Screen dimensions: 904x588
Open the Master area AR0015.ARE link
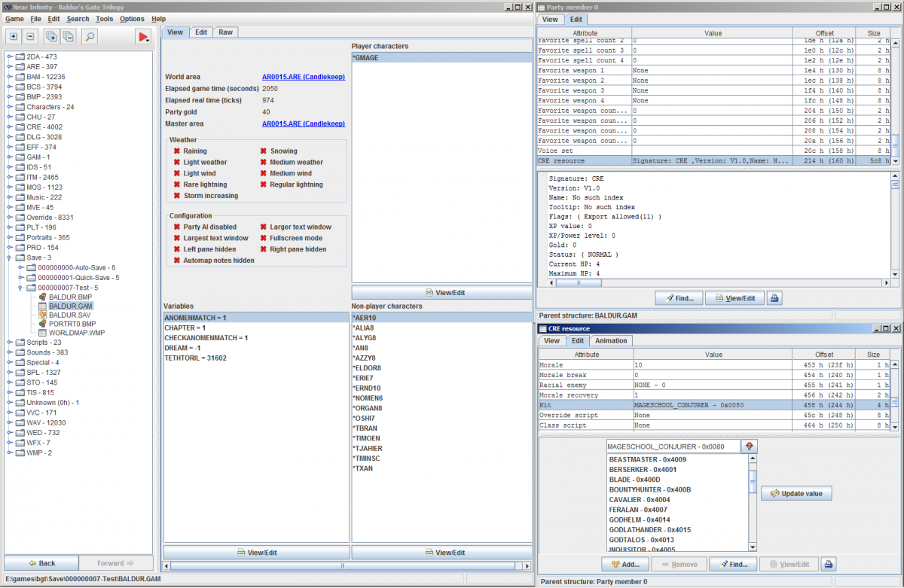coord(304,123)
